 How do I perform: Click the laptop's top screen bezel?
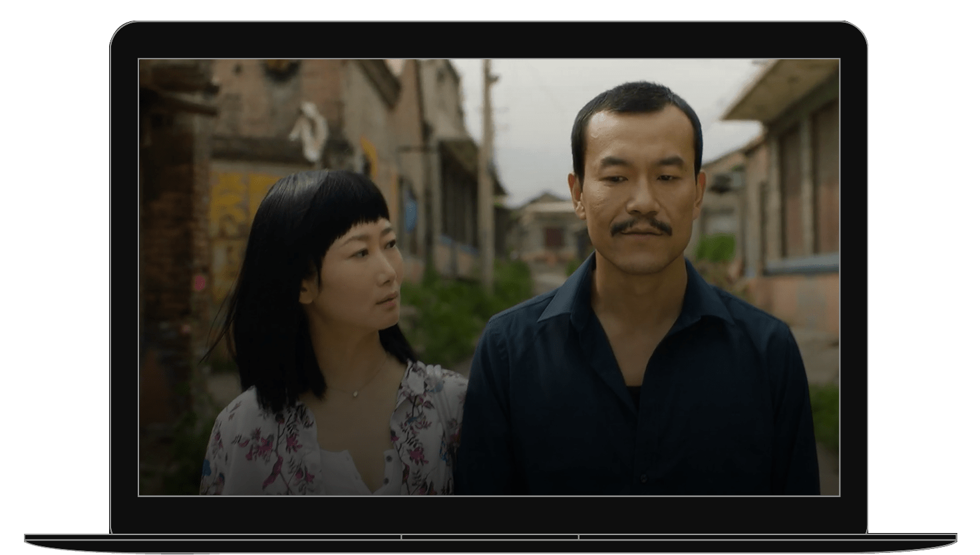(x=489, y=40)
